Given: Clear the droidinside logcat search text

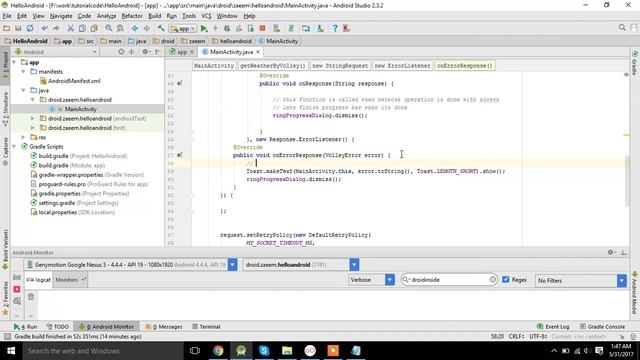Looking at the screenshot, I should (x=493, y=280).
